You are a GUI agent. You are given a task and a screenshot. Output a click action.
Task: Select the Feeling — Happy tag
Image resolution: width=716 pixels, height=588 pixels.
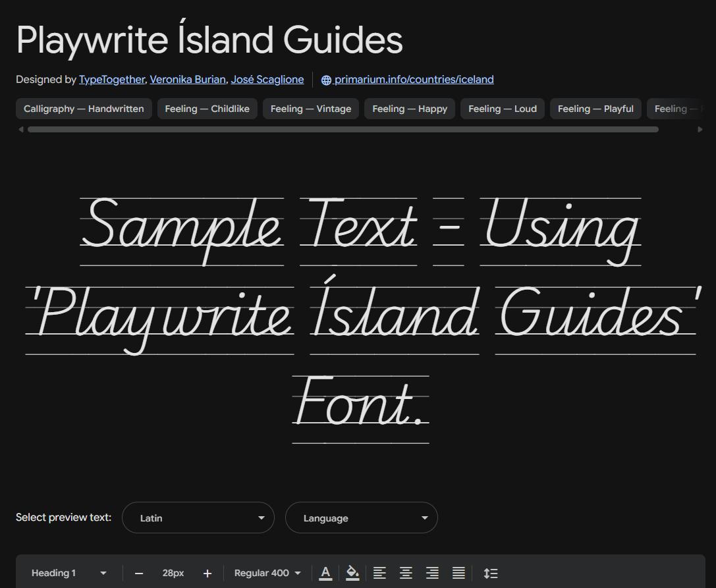pyautogui.click(x=410, y=109)
